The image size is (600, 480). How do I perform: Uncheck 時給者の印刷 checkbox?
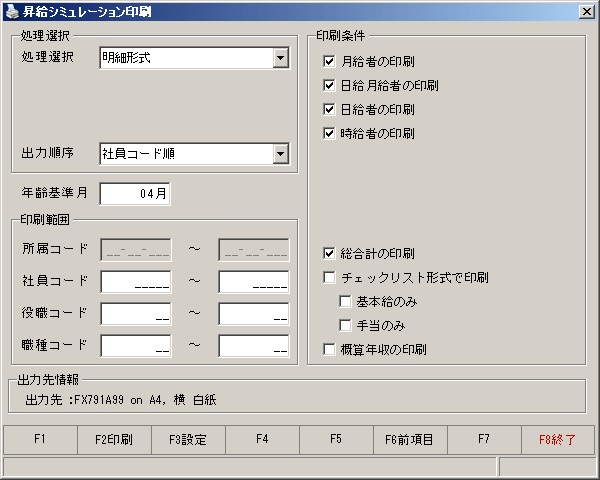[x=329, y=134]
